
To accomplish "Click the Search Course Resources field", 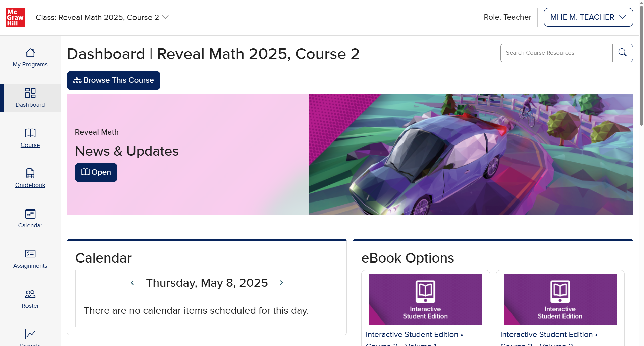I will pyautogui.click(x=556, y=53).
